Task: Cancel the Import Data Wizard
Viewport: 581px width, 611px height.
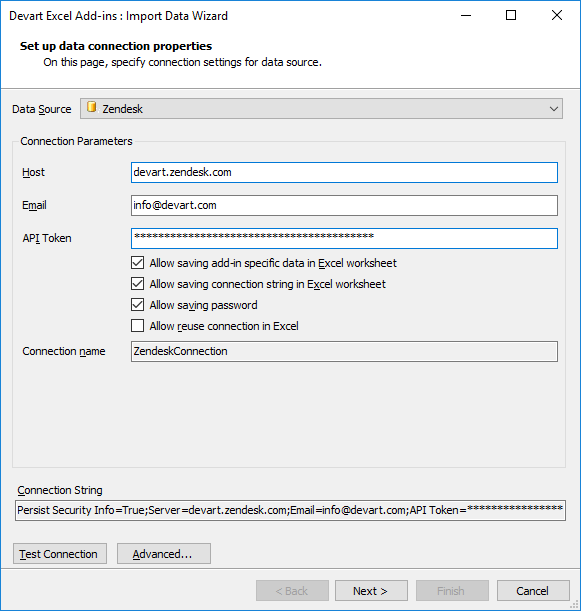Action: (533, 591)
